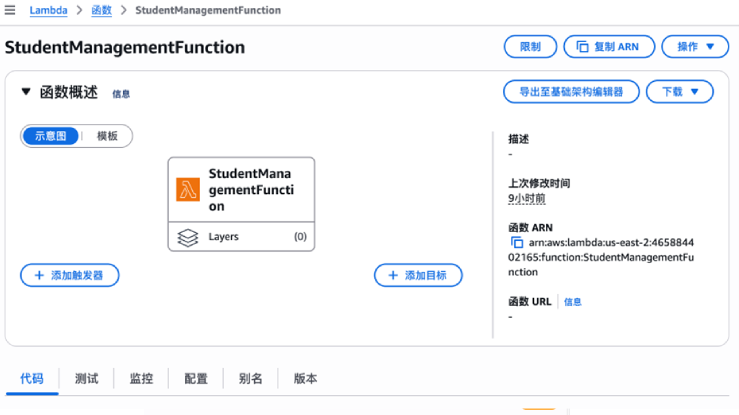The height and width of the screenshot is (415, 739).
Task: Open the hamburger navigation menu icon
Action: tap(10, 10)
